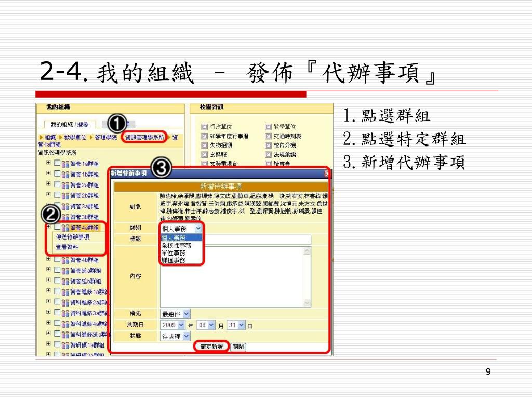
Task: Click the 內容 scrollbar up arrow
Action: pos(307,251)
